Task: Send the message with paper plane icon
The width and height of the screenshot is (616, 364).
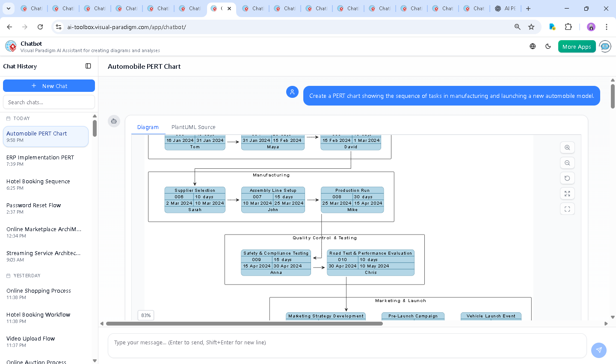Action: (598, 350)
